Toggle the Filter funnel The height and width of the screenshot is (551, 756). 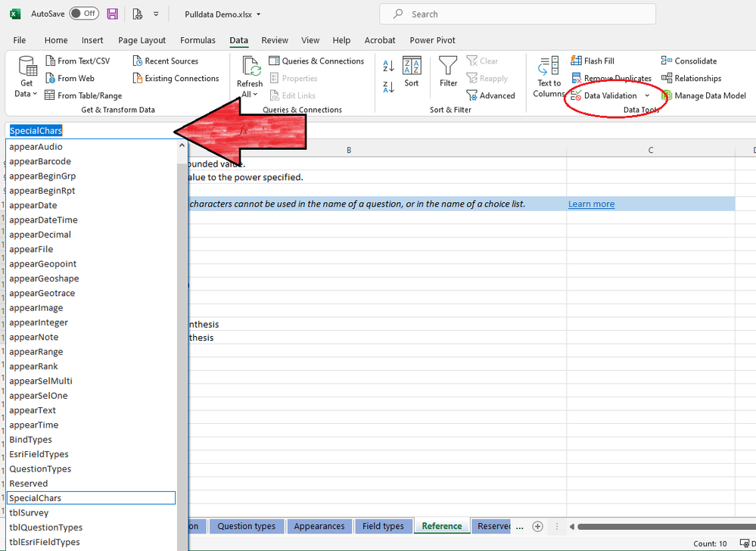[x=448, y=71]
